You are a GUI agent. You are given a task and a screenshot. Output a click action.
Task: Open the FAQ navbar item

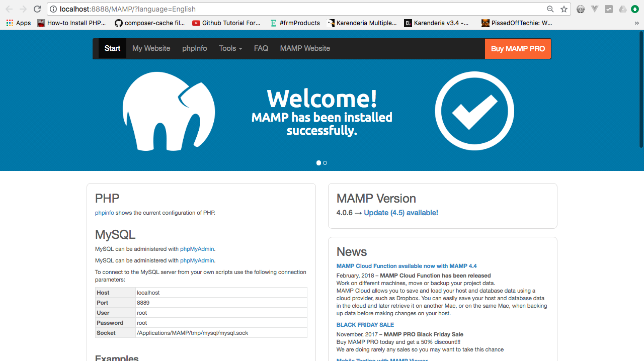pos(261,48)
